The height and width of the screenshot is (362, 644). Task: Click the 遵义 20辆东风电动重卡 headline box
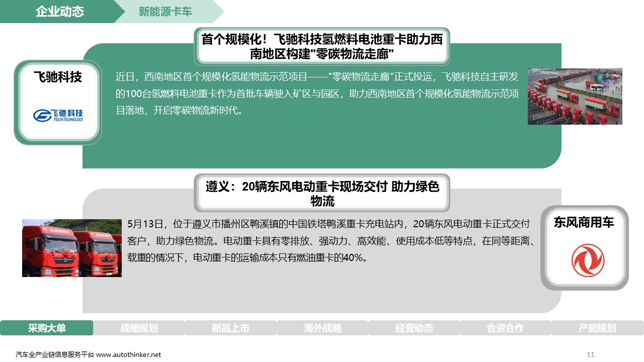(x=322, y=194)
